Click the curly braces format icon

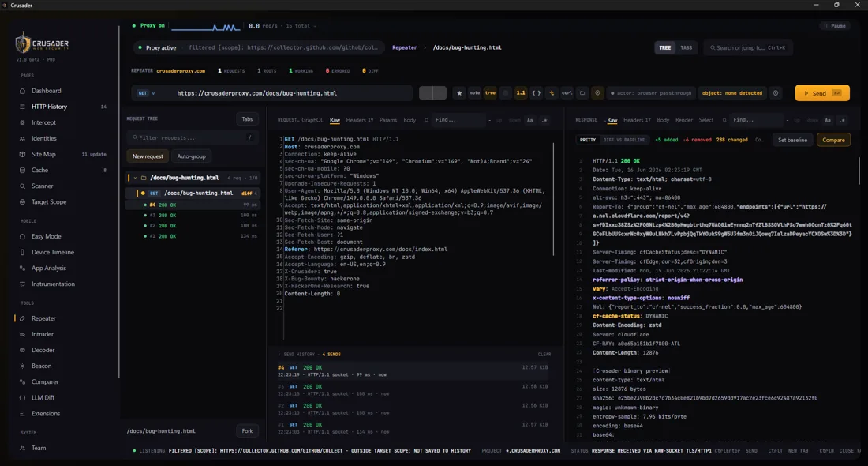click(537, 93)
